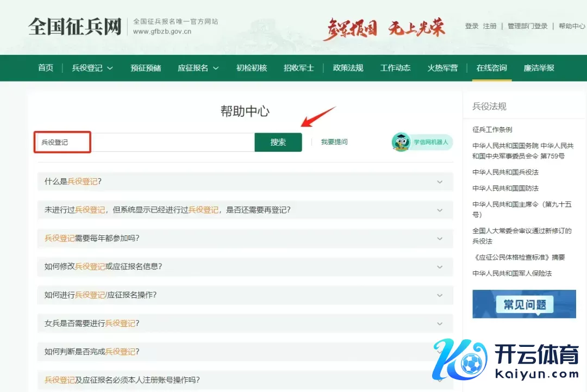Viewport: 587px width, 392px height.
Task: Click the 全国征兵网 site logo
Action: pos(74,26)
